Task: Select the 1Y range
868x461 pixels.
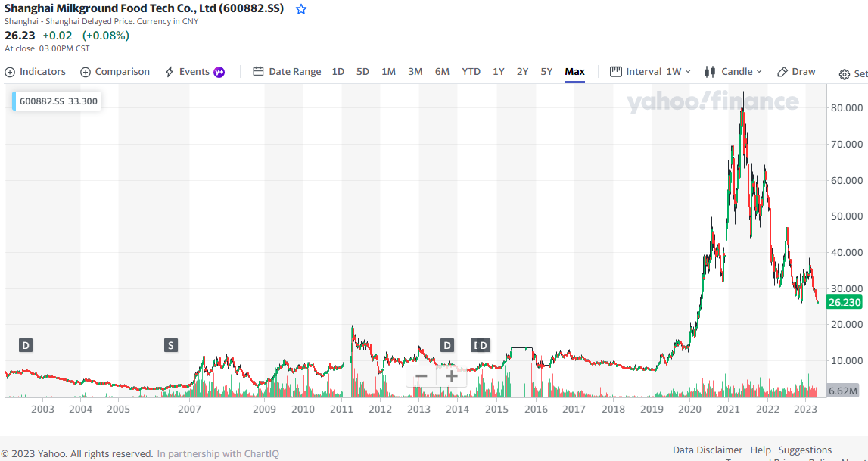Action: pyautogui.click(x=499, y=71)
